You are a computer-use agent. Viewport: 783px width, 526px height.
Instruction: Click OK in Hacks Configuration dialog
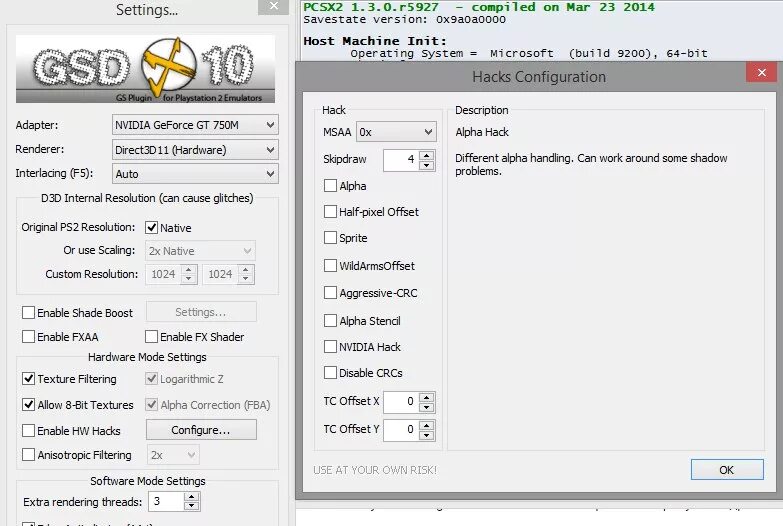coord(727,470)
